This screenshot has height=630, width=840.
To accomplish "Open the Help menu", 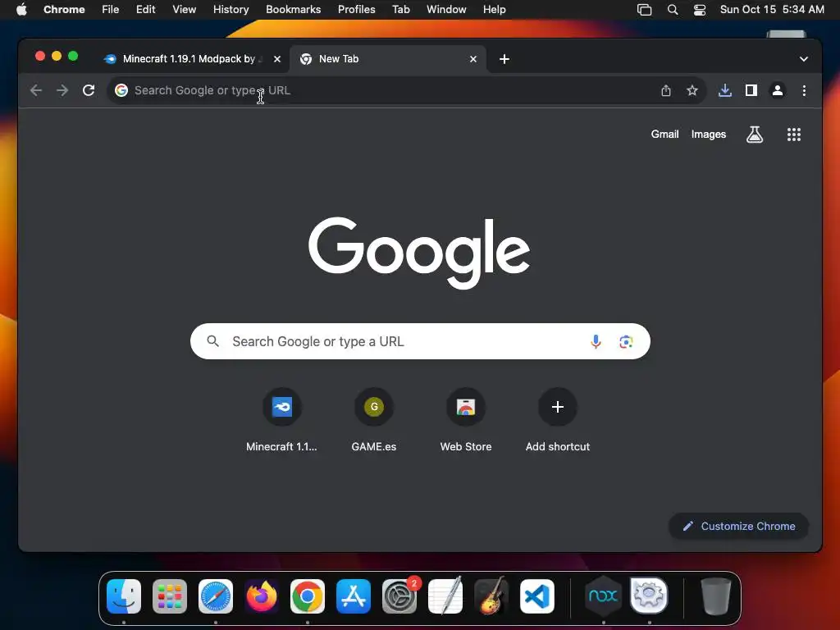I will (494, 10).
